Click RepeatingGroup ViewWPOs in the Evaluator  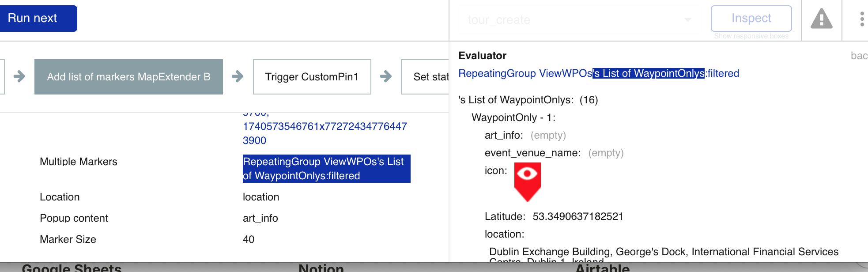tap(525, 73)
